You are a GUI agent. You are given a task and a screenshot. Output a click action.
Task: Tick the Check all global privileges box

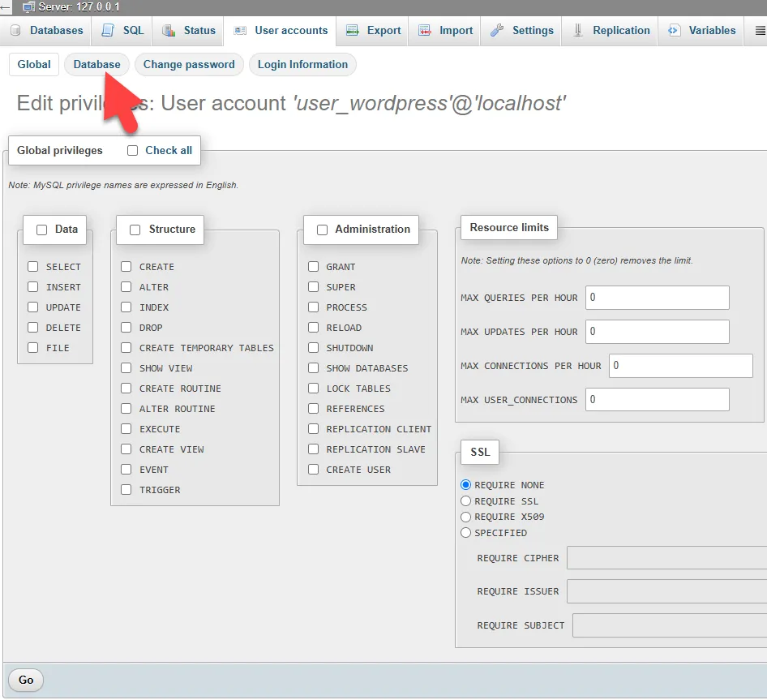coord(132,151)
